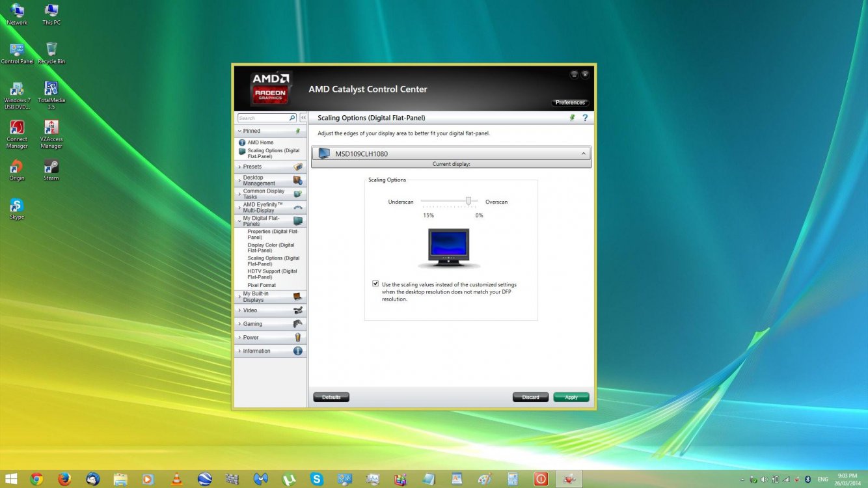Select the Steam desktop shortcut
Image resolution: width=868 pixels, height=488 pixels.
(x=51, y=170)
